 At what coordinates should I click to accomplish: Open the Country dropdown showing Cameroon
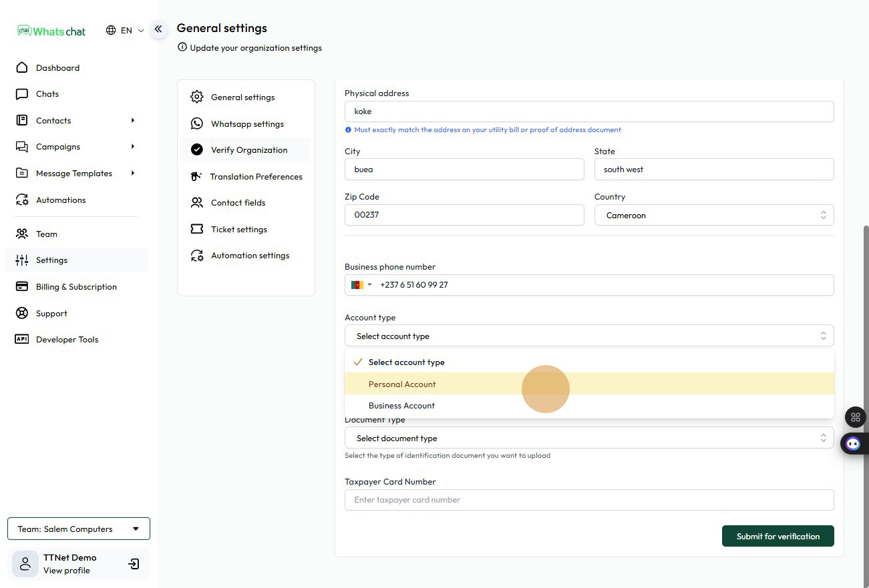tap(713, 216)
